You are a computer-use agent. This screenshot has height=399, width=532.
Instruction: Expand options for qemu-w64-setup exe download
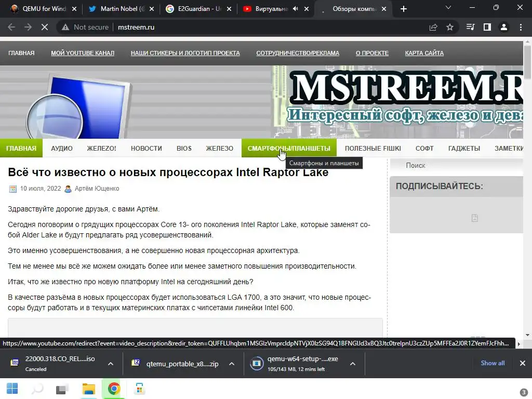pyautogui.click(x=353, y=364)
